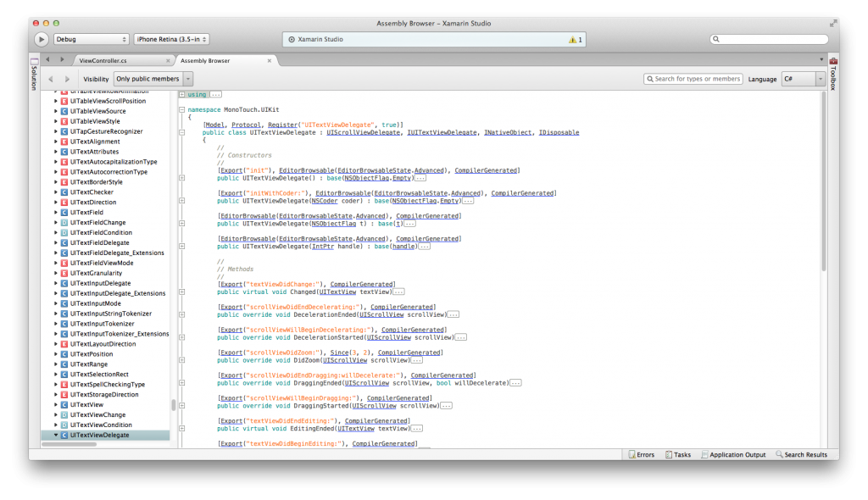Toggle fold for the DraggingStarted method

click(x=182, y=406)
